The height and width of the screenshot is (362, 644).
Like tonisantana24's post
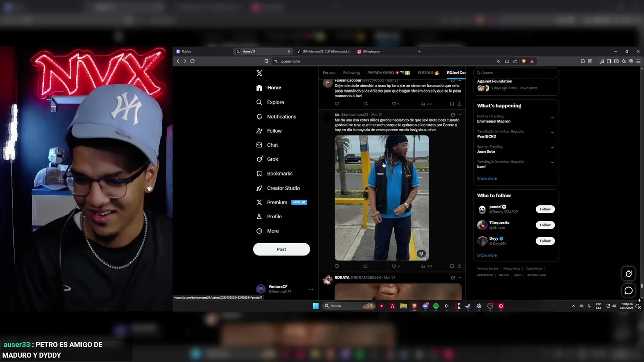(395, 266)
